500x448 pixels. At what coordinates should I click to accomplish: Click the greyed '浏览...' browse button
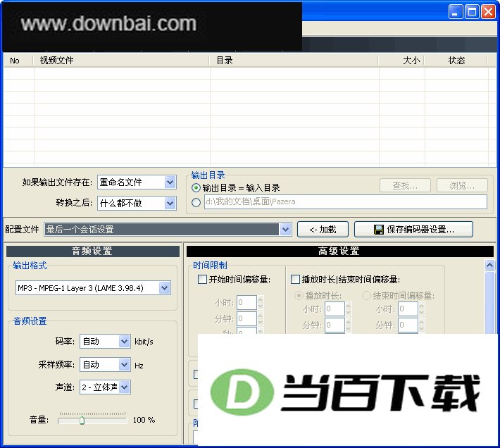[x=462, y=185]
